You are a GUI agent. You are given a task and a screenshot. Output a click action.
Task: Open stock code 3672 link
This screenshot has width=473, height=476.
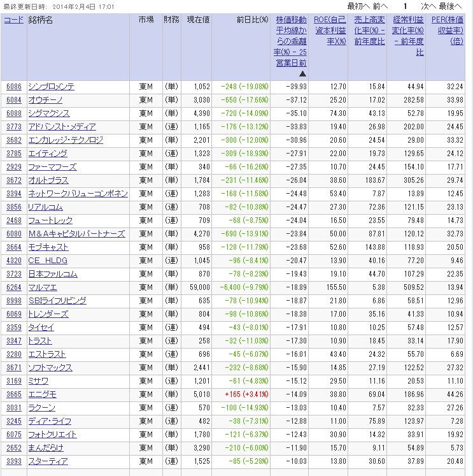[x=14, y=180]
